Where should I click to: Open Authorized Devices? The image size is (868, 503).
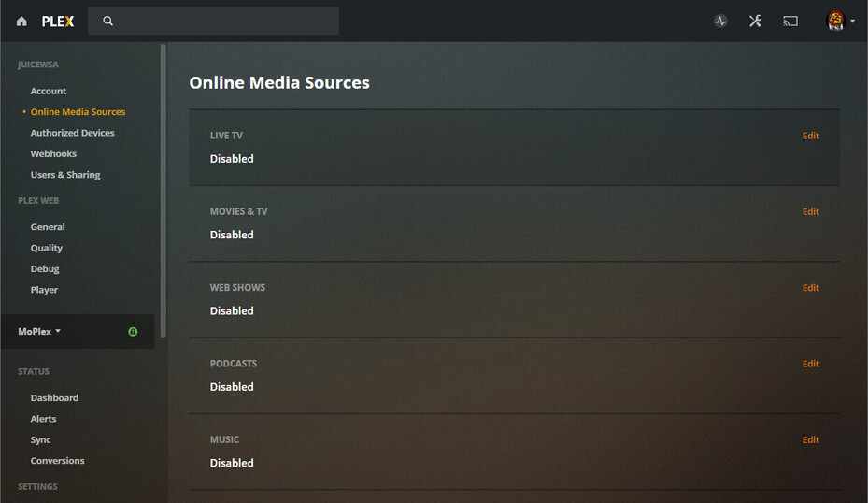[x=73, y=133]
